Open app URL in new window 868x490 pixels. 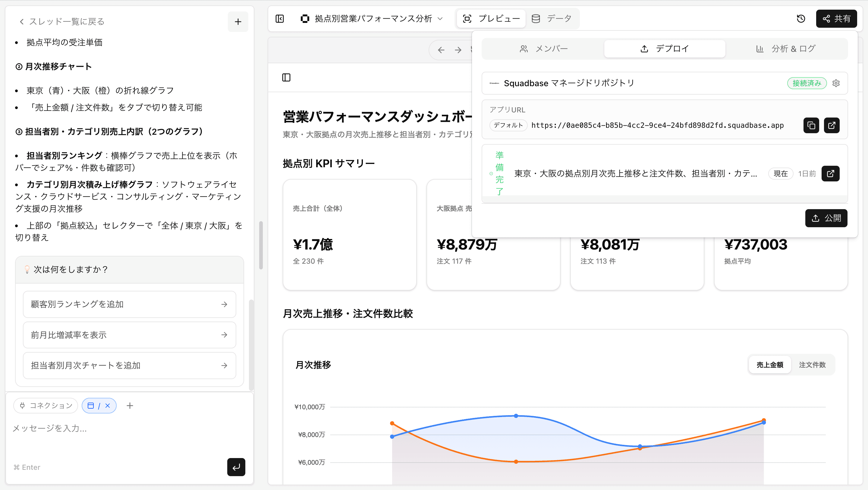click(x=832, y=125)
